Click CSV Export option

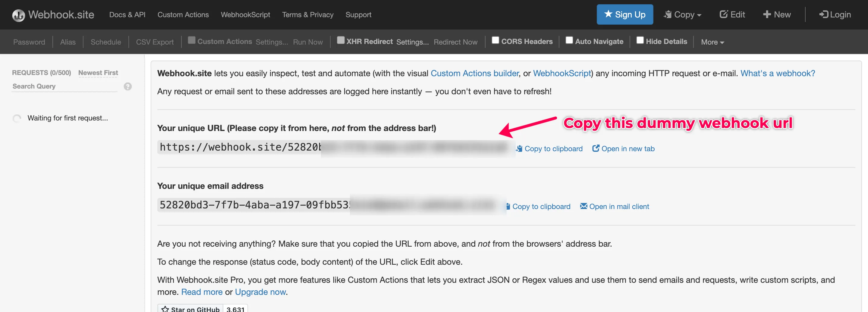click(x=155, y=42)
